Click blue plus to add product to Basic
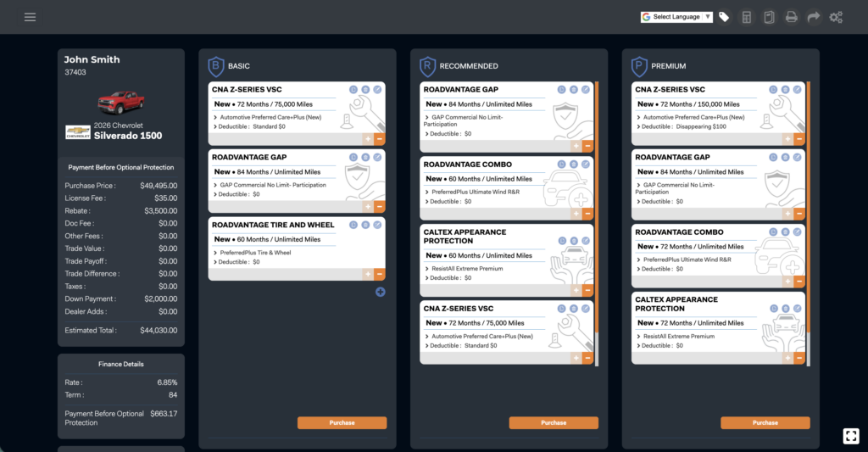This screenshot has width=868, height=452. click(380, 292)
